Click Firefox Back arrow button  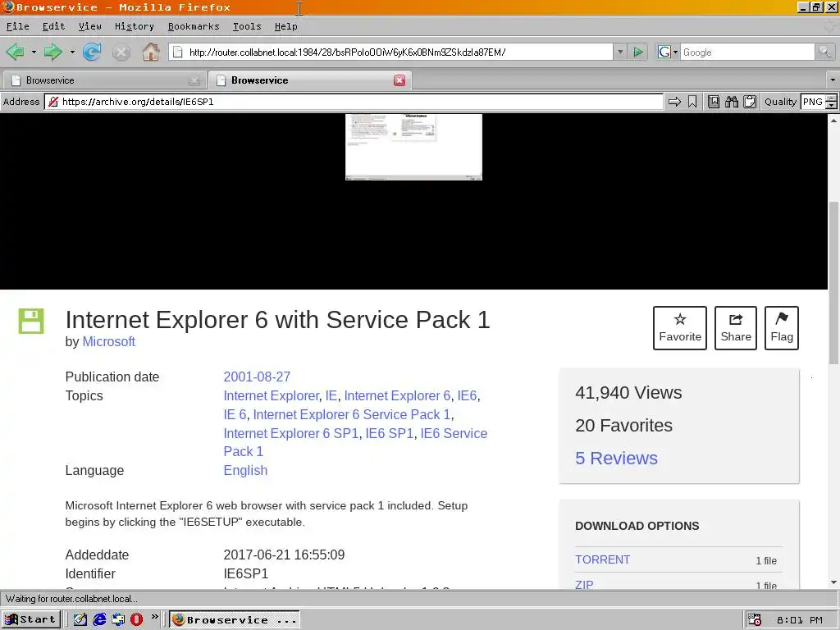pyautogui.click(x=15, y=52)
